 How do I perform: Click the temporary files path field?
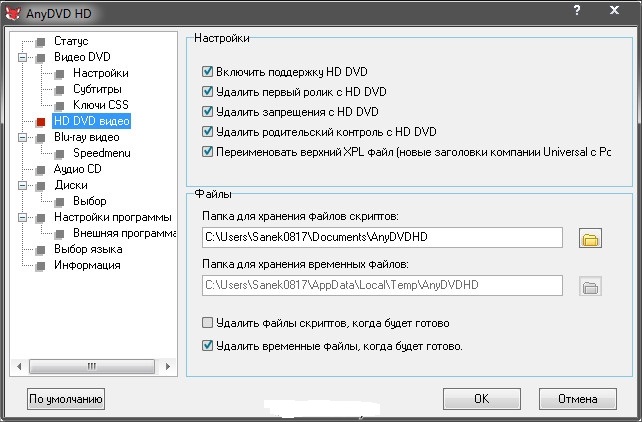tap(382, 285)
